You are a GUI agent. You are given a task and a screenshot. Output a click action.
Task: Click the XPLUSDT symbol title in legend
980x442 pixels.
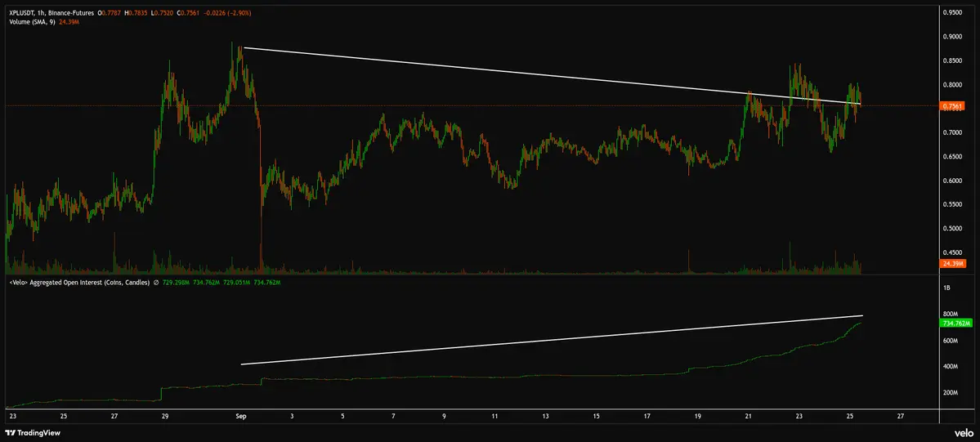(x=51, y=13)
